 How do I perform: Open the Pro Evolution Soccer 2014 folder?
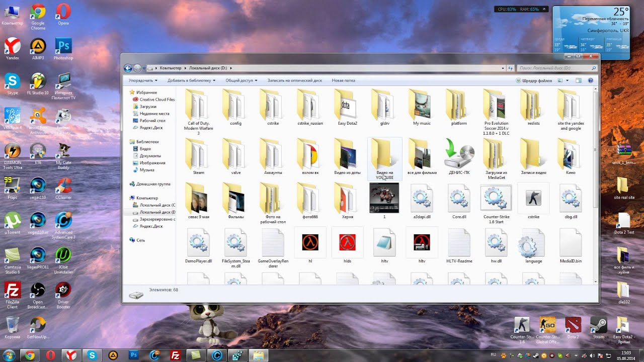click(x=496, y=112)
